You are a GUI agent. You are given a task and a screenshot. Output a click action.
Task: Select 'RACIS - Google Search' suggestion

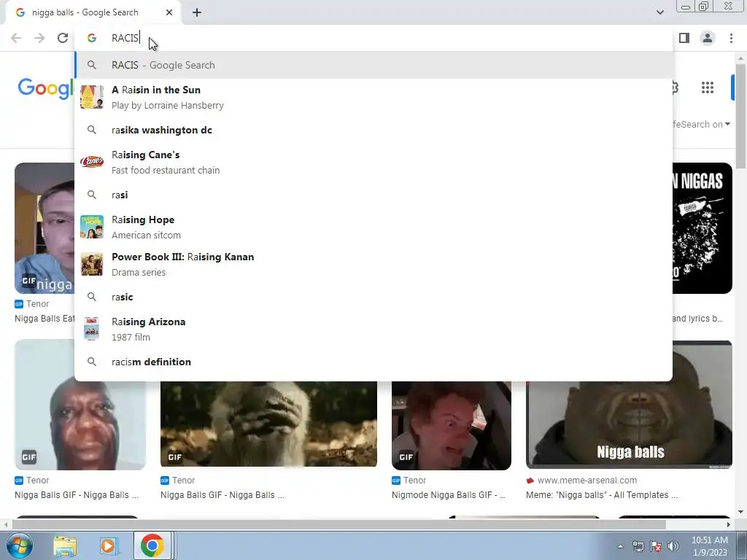(374, 65)
